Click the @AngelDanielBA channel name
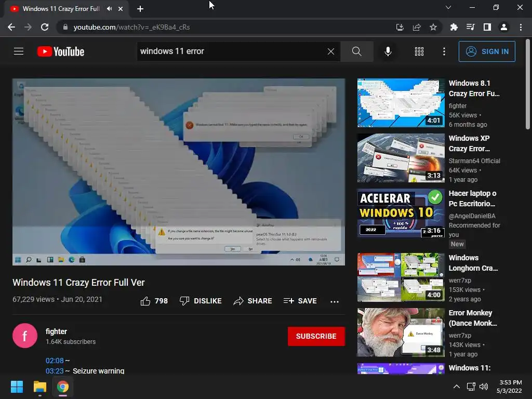 (x=472, y=216)
